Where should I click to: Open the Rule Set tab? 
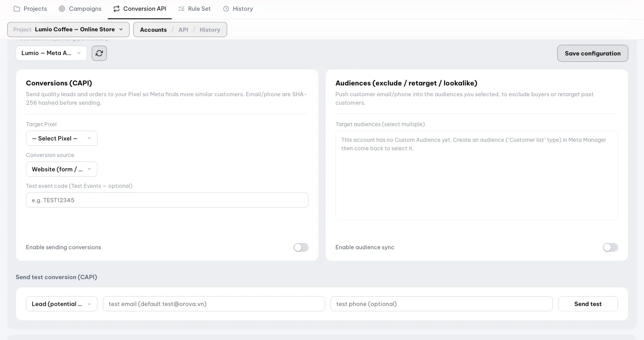[195, 8]
